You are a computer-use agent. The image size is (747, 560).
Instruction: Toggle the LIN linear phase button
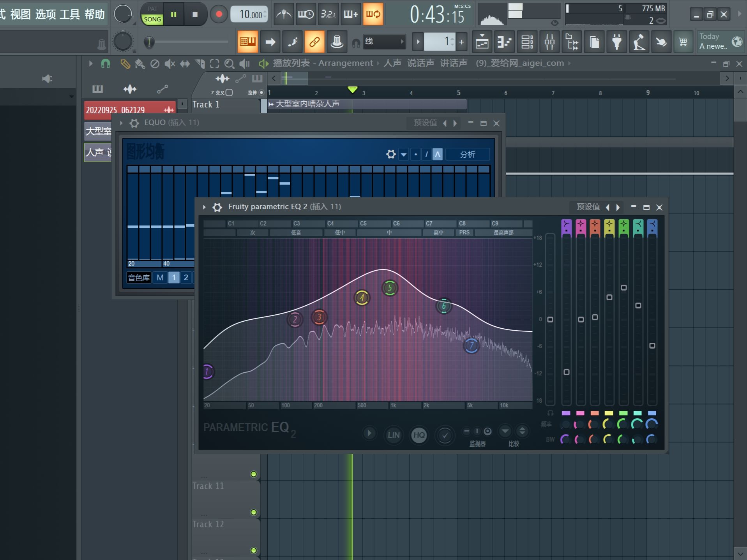coord(393,435)
